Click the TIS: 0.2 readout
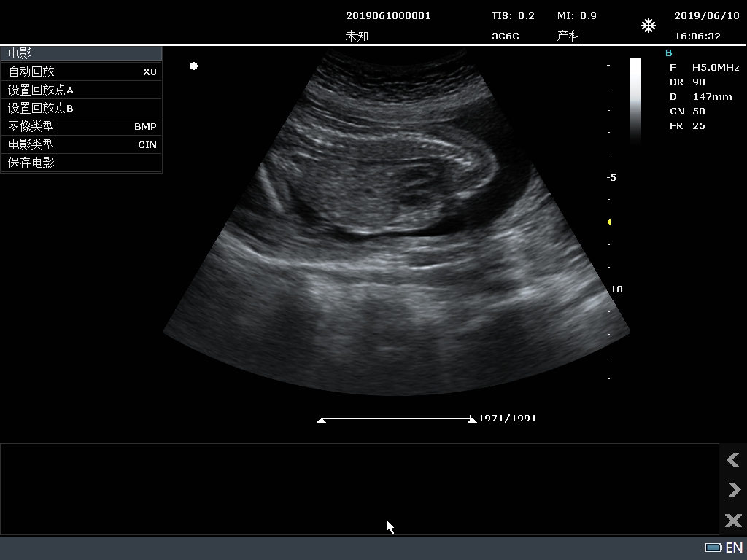 pos(513,16)
